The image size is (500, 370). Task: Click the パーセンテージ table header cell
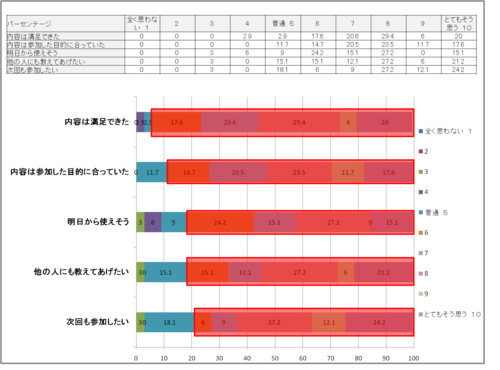[66, 24]
